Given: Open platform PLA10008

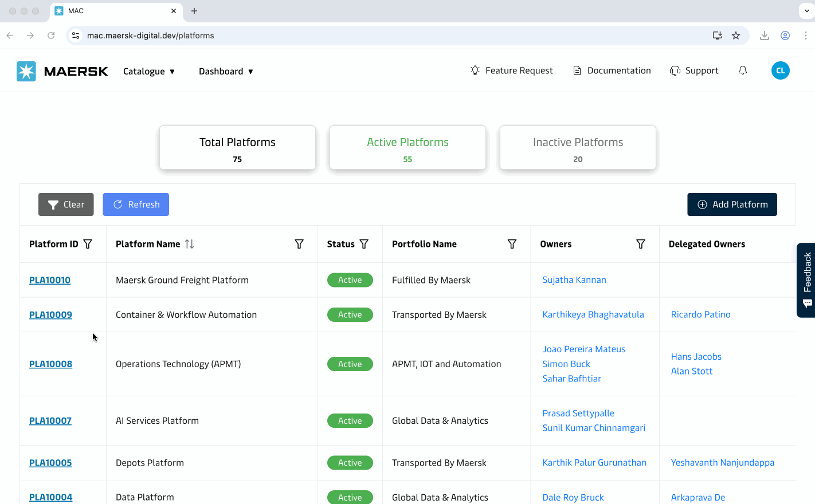Looking at the screenshot, I should click(50, 364).
